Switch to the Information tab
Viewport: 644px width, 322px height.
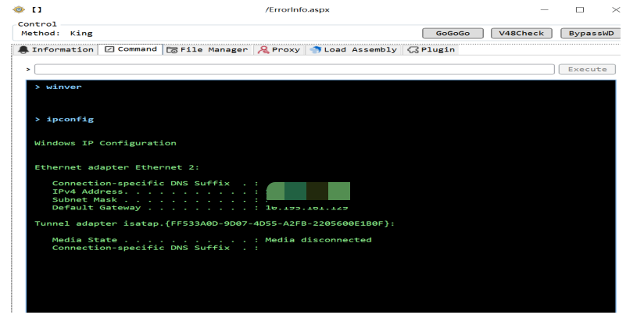[x=63, y=49]
